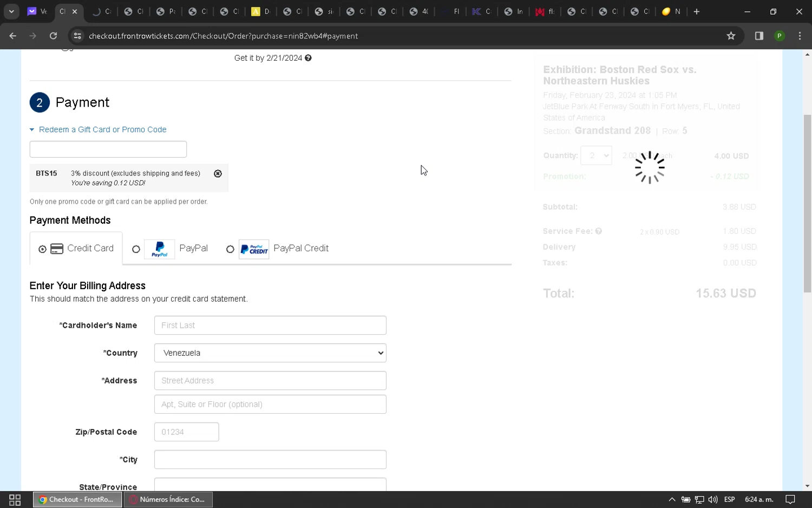This screenshot has width=812, height=508.
Task: Click the credit card icon
Action: coord(57,249)
